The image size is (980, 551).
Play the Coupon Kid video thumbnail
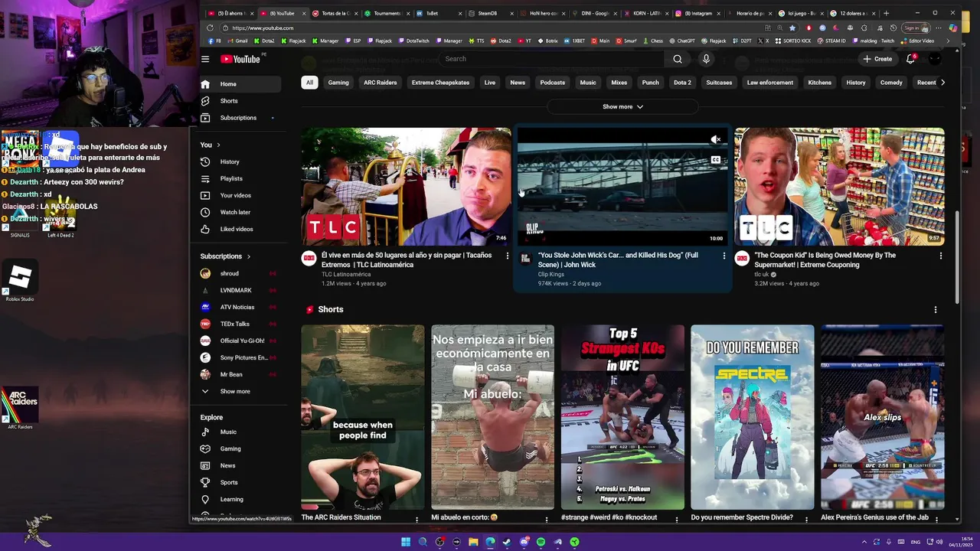[x=839, y=187]
